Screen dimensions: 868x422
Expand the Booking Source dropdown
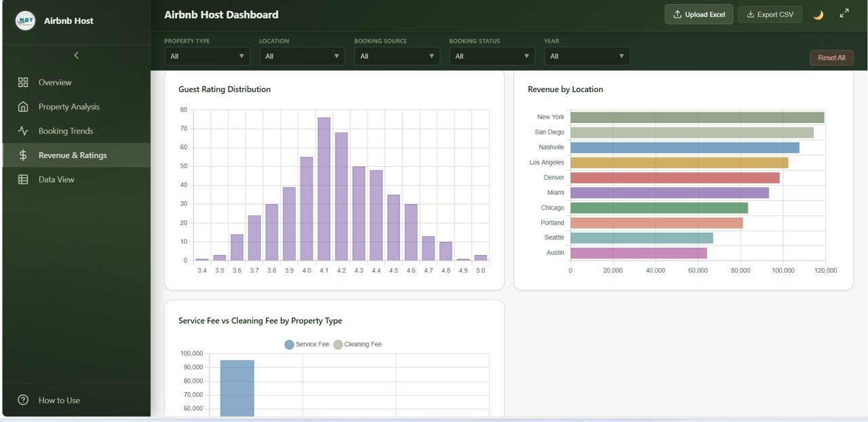397,56
